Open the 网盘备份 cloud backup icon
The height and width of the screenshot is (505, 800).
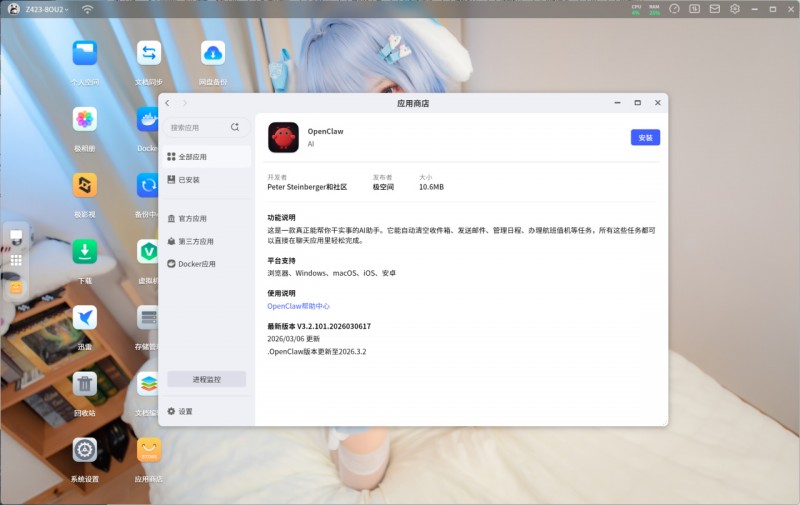point(213,53)
